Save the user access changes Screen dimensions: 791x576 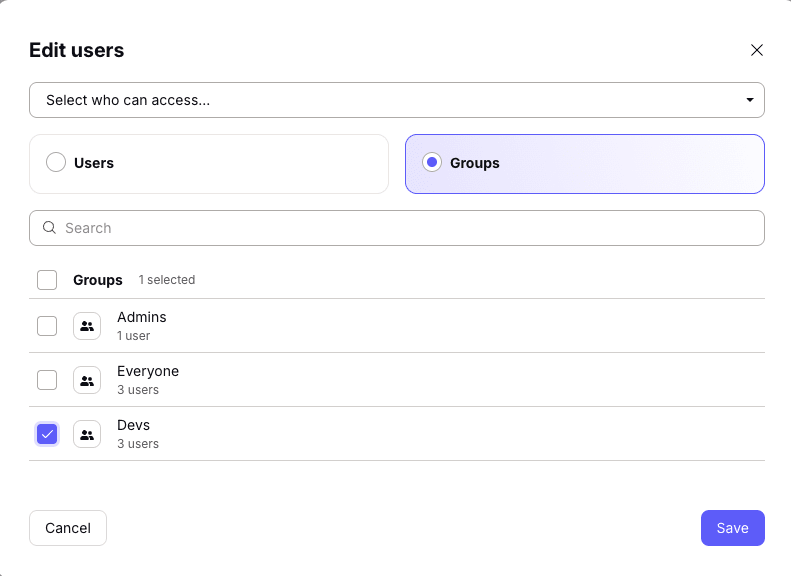click(x=732, y=528)
